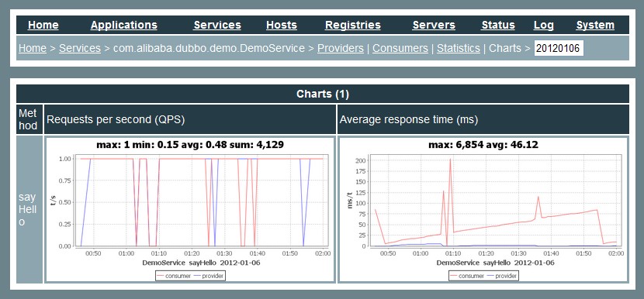Click the max: 1 min: 0.15 chart title

[x=190, y=145]
